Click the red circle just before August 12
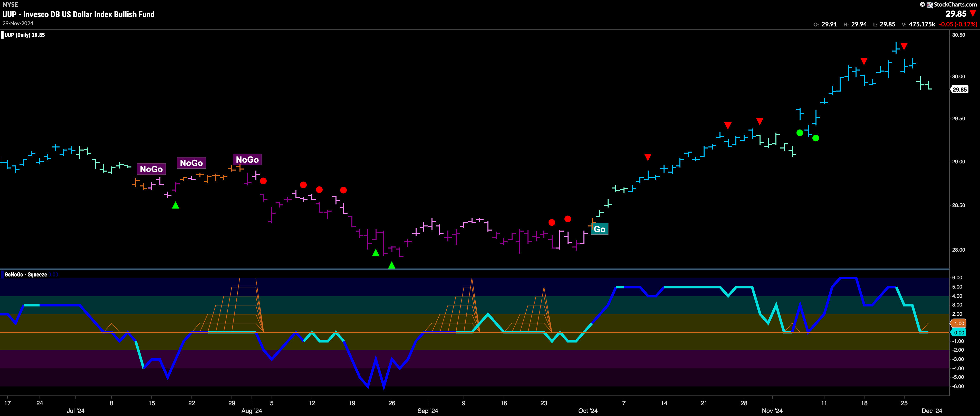Screen dimensions: 980x416 pyautogui.click(x=303, y=185)
